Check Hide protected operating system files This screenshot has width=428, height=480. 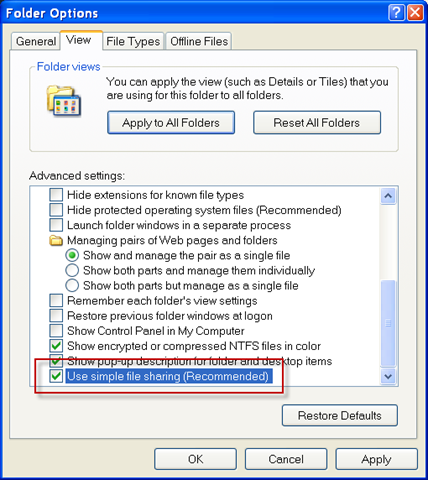56,210
